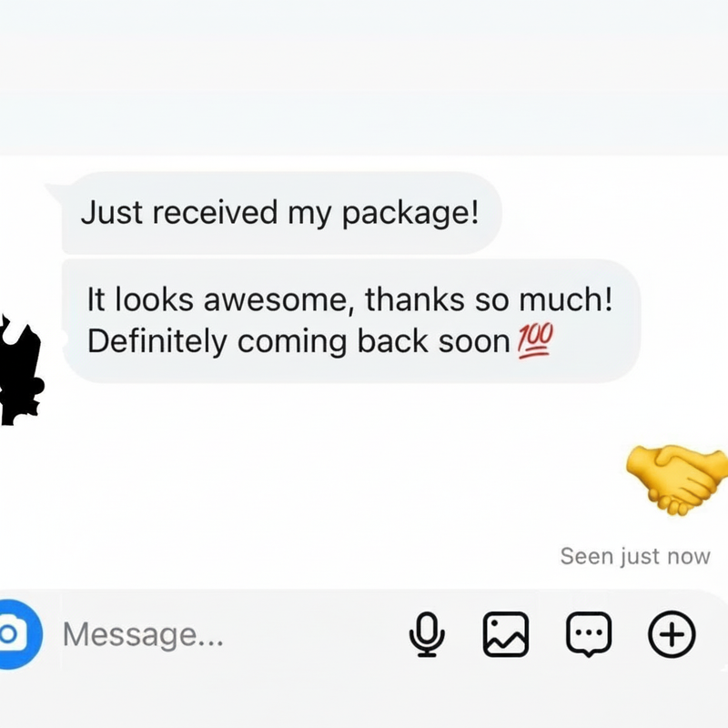Click the word "package!" in first message
This screenshot has height=728, width=728.
tap(410, 214)
